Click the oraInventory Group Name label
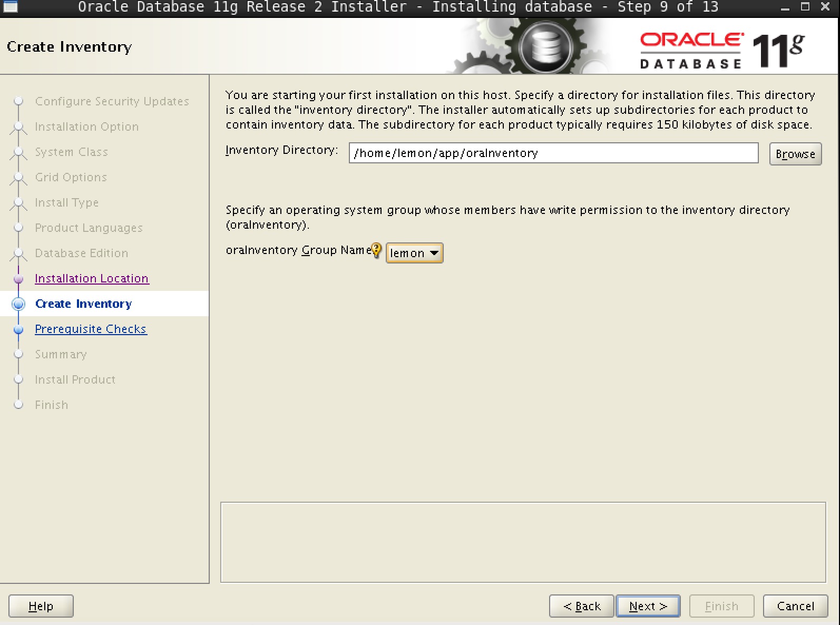 (298, 250)
